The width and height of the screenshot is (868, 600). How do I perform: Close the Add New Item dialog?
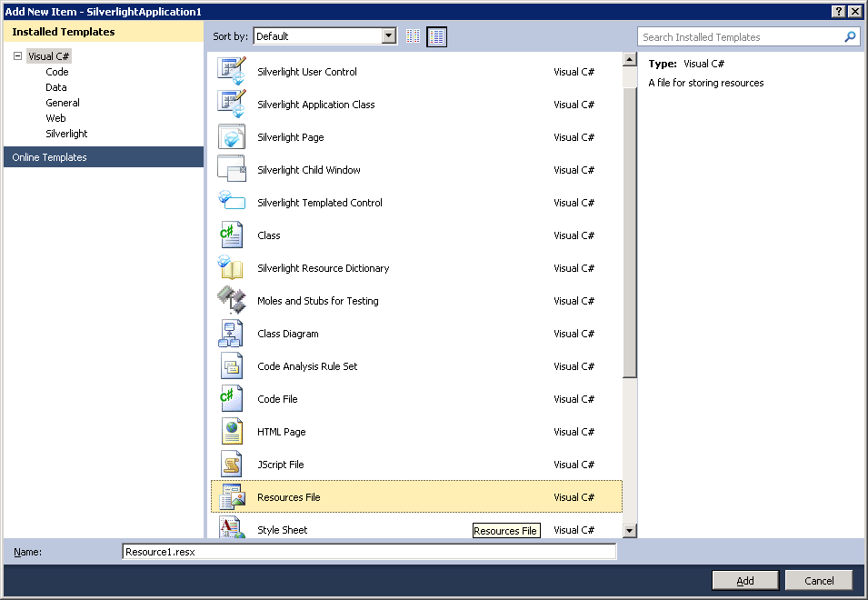pos(854,12)
